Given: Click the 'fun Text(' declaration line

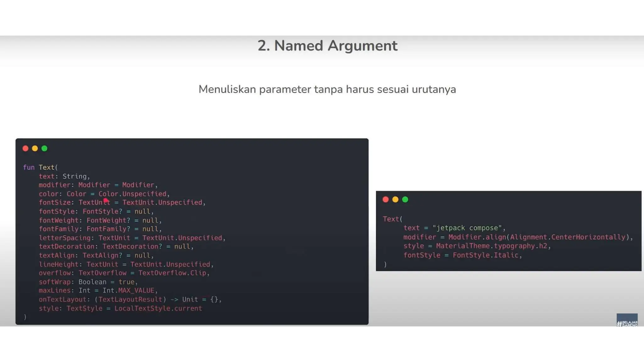Looking at the screenshot, I should [40, 167].
